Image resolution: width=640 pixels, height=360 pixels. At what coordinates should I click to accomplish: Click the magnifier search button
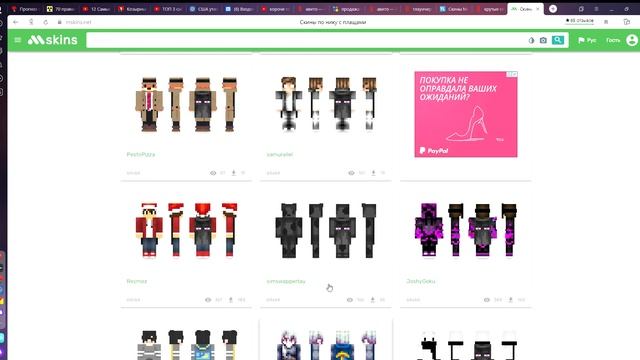[558, 40]
